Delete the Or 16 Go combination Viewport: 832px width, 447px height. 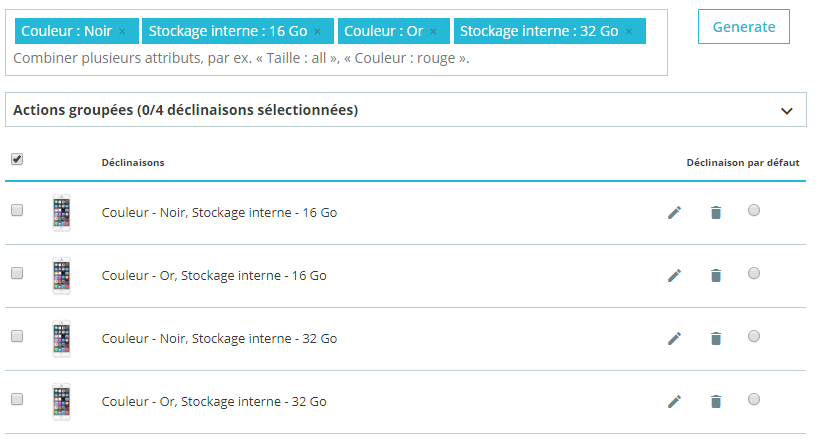tap(716, 276)
